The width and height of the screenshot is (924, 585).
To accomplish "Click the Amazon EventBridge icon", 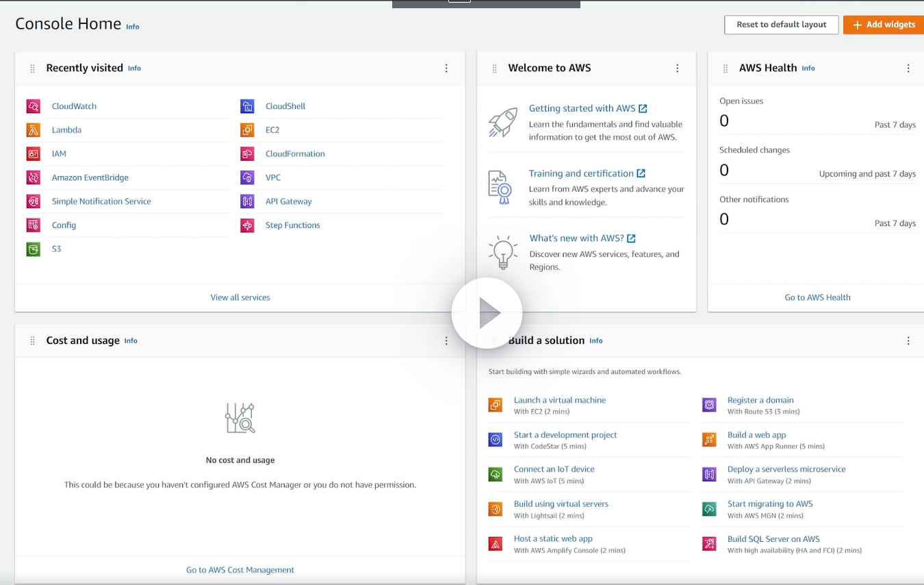I will coord(34,178).
